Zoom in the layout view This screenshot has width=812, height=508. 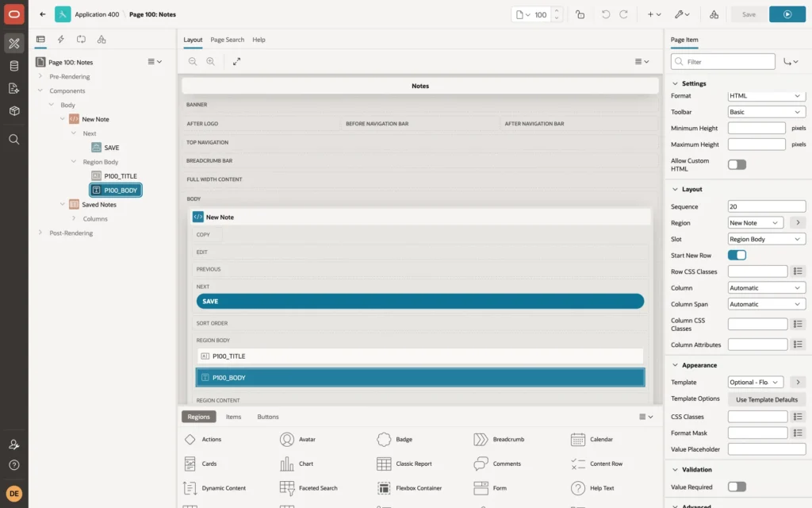(211, 61)
